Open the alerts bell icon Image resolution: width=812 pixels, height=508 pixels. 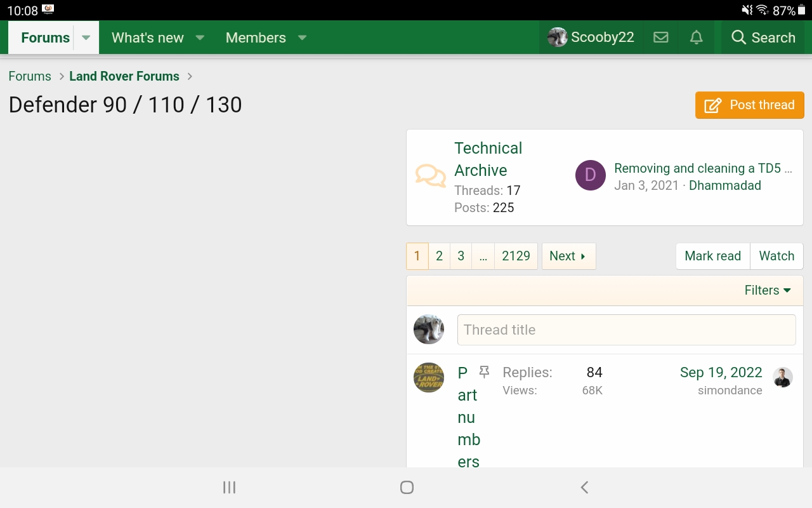[697, 37]
